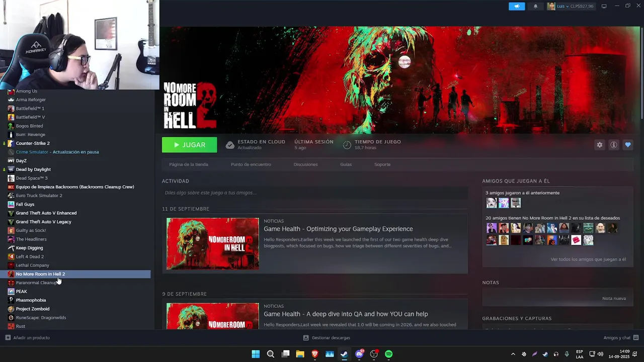The image size is (644, 362).
Task: Click the 'GRABACIONES Y CAPTURAS' heading
Action: (x=517, y=318)
